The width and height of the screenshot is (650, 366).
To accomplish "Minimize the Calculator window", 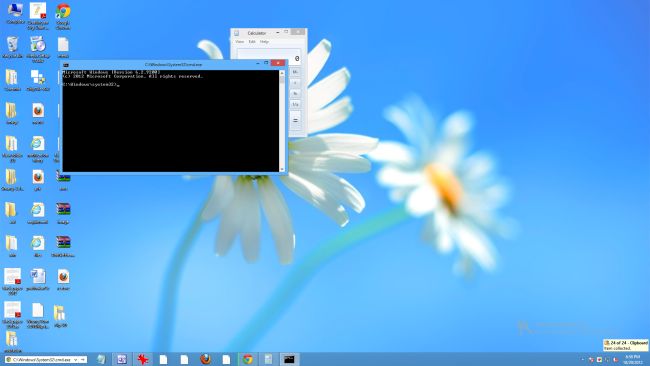I will 278,32.
